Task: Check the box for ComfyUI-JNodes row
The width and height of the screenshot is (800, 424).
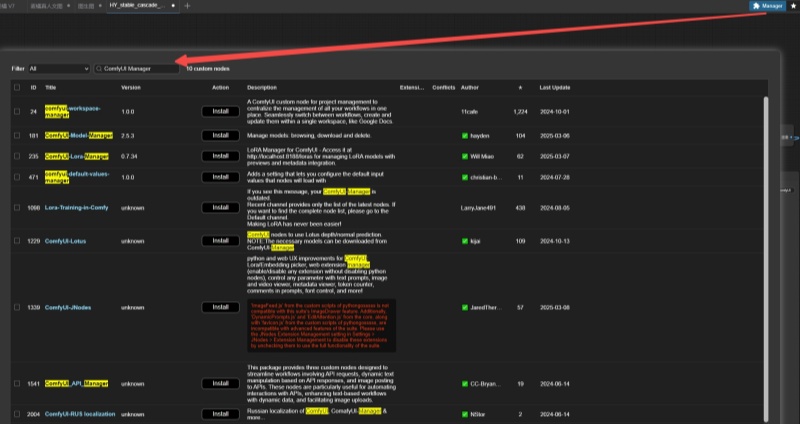Action: click(x=17, y=307)
